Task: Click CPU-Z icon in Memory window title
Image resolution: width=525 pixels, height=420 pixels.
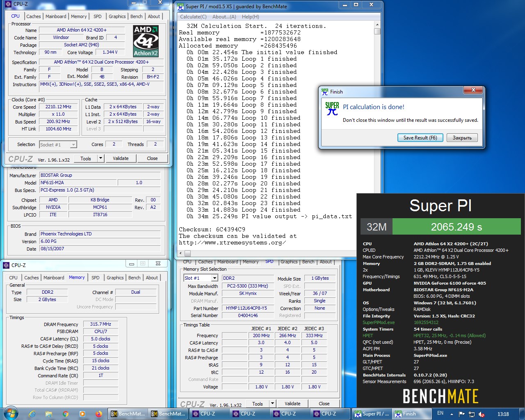Action: (x=7, y=265)
